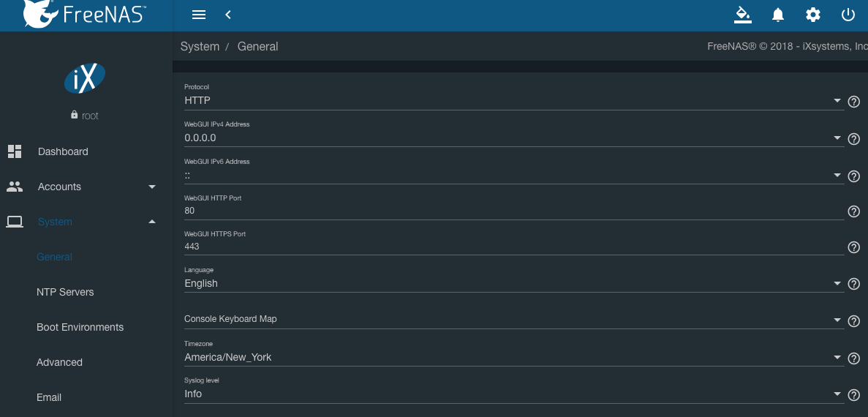Click the settings gear icon in the top bar

click(x=812, y=15)
